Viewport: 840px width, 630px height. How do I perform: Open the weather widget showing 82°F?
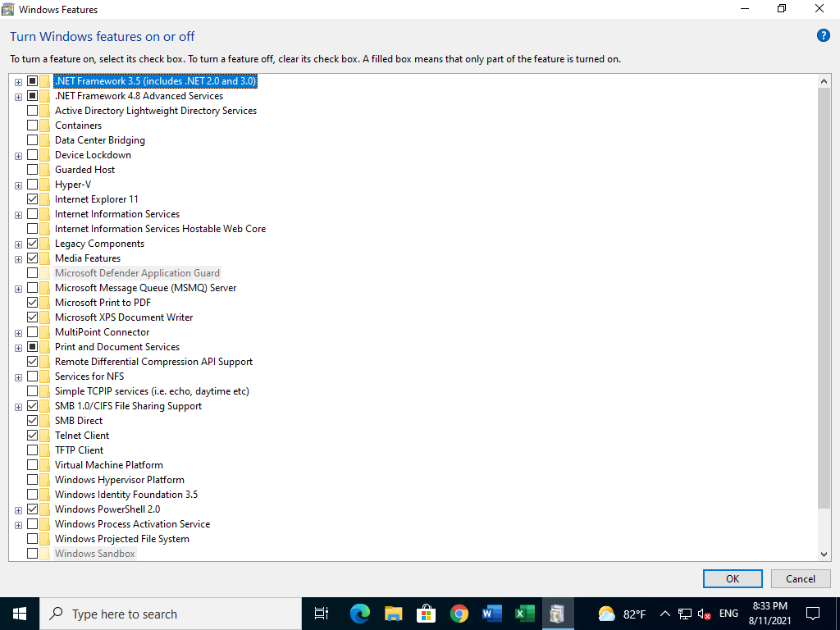tap(622, 614)
